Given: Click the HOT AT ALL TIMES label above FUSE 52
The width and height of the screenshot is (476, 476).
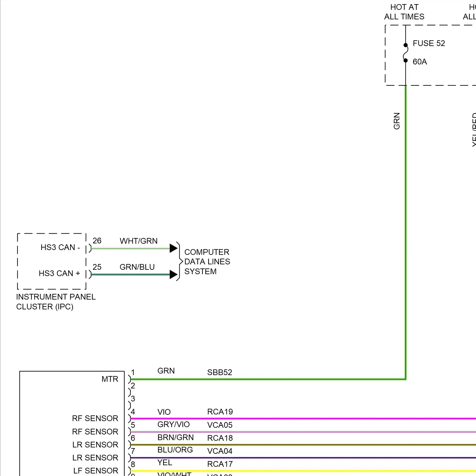Looking at the screenshot, I should 404,12.
